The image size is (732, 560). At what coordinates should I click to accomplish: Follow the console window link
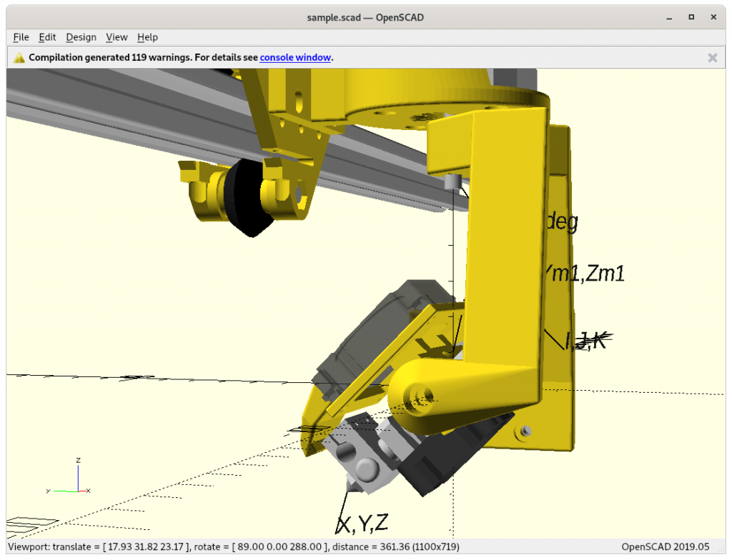pyautogui.click(x=295, y=57)
